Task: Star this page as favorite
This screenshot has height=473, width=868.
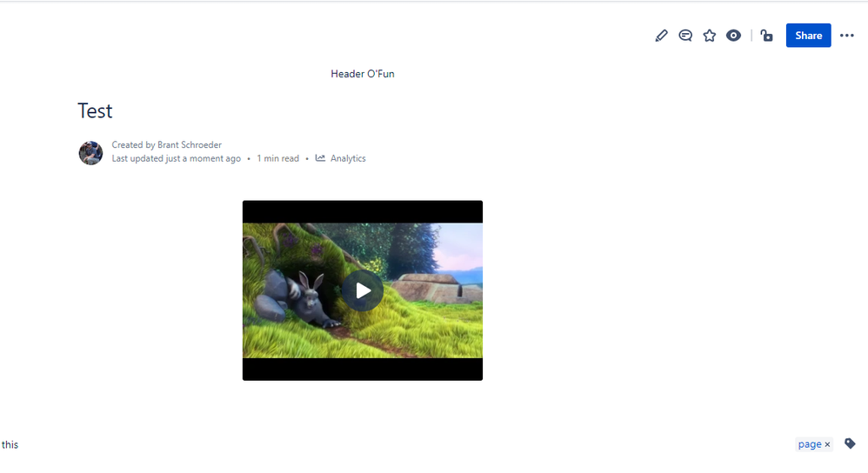Action: (709, 36)
